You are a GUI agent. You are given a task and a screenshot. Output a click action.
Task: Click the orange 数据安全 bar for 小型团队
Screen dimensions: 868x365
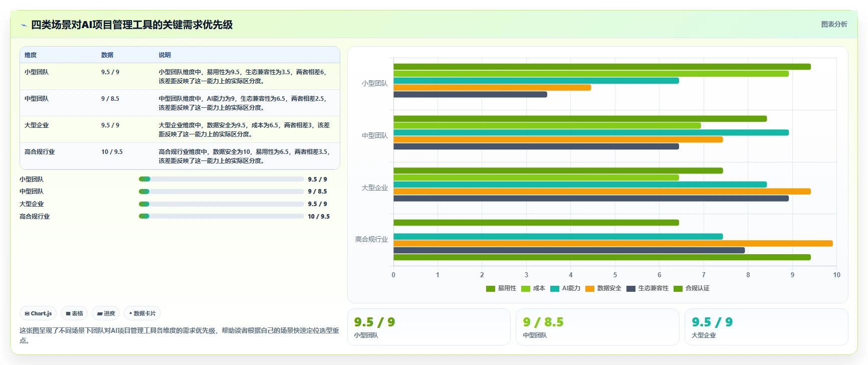(492, 88)
